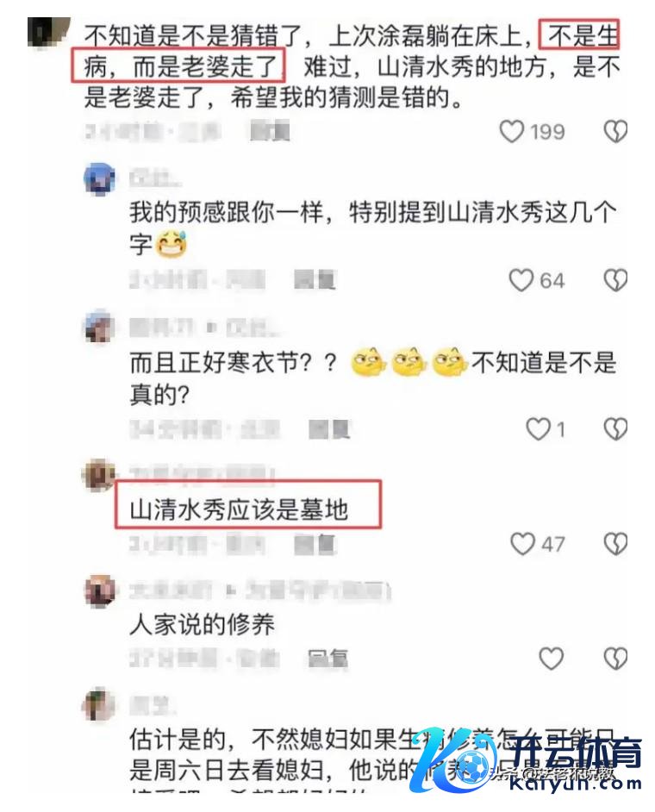Like the 寒衣节 comment with 1 like
Viewport: 655px width, 812px height.
(x=539, y=429)
